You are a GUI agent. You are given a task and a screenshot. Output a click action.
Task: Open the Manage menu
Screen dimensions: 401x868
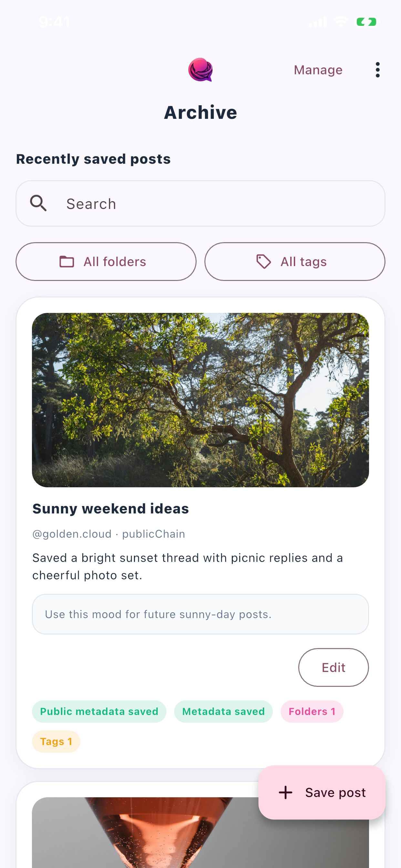tap(318, 70)
